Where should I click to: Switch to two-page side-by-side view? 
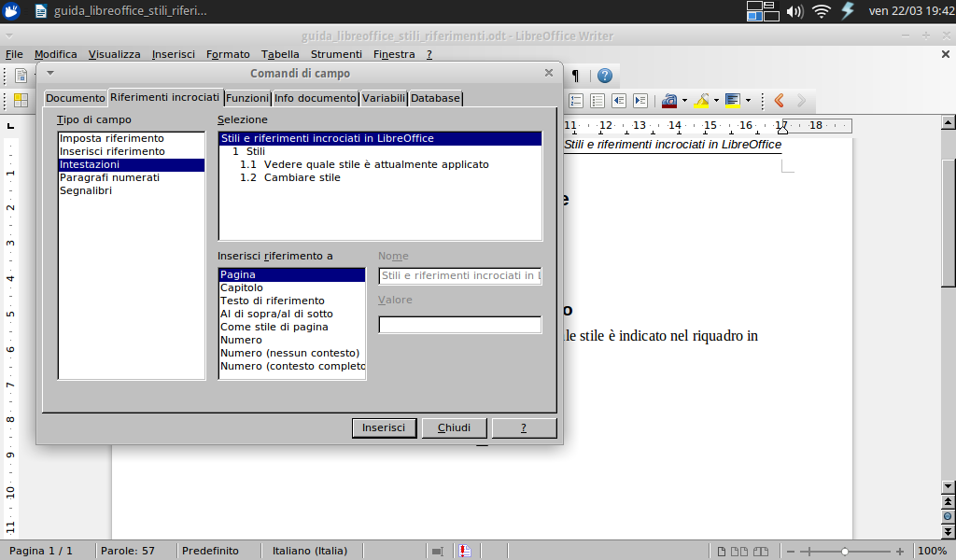[x=739, y=552]
